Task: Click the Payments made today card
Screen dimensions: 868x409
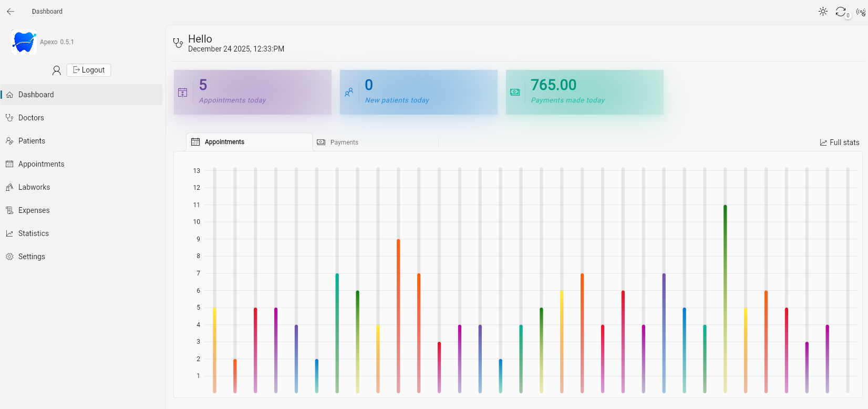Action: tap(585, 92)
